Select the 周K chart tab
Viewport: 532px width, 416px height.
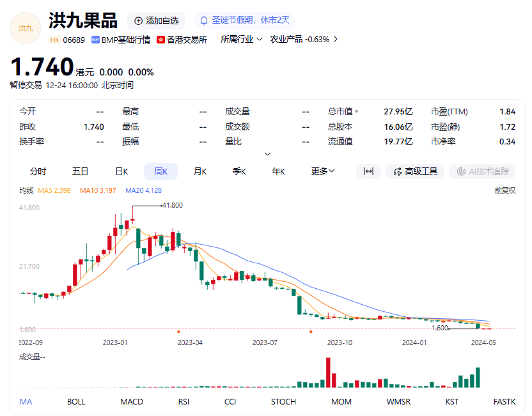click(x=160, y=171)
